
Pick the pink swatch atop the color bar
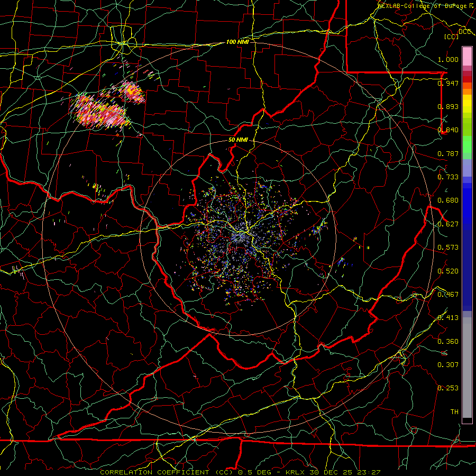(x=467, y=57)
